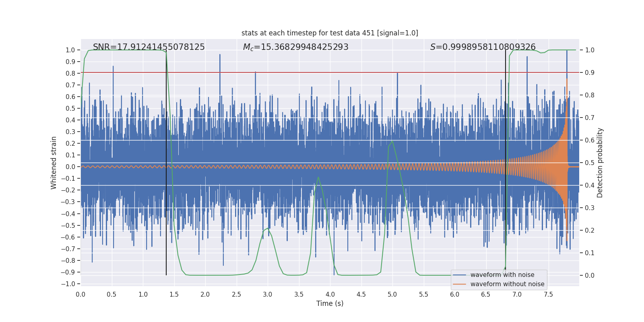Viewport: 644px width, 322px height.
Task: Click the 4.5 tick label on Time axis
Action: pos(361,294)
